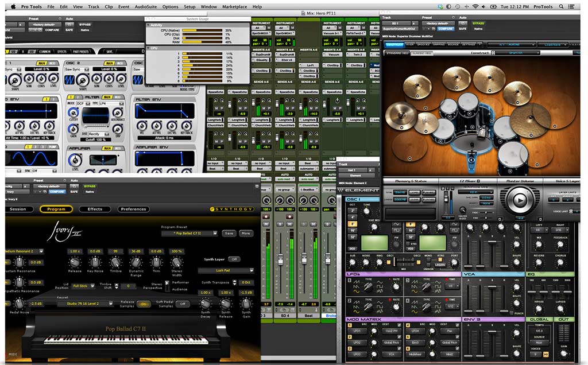Image resolution: width=588 pixels, height=365 pixels.
Task: Switch to the Effects tab in Ivory
Action: point(95,209)
